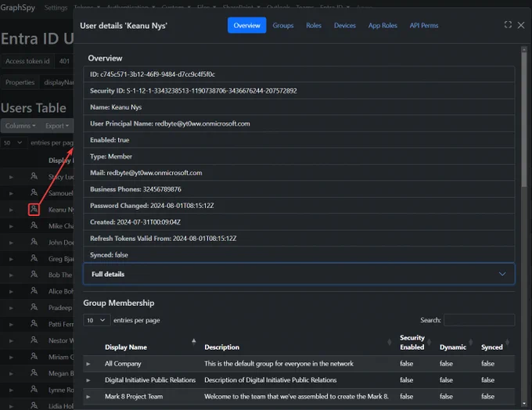Click the group membership Search field
The image size is (532, 410).
coord(479,320)
